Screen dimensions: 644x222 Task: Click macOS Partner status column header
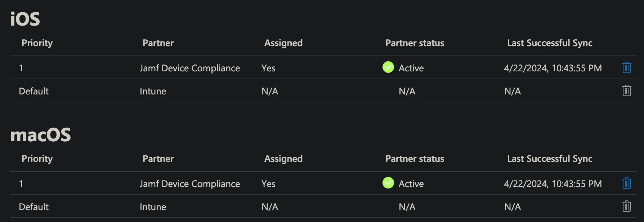[x=415, y=159]
